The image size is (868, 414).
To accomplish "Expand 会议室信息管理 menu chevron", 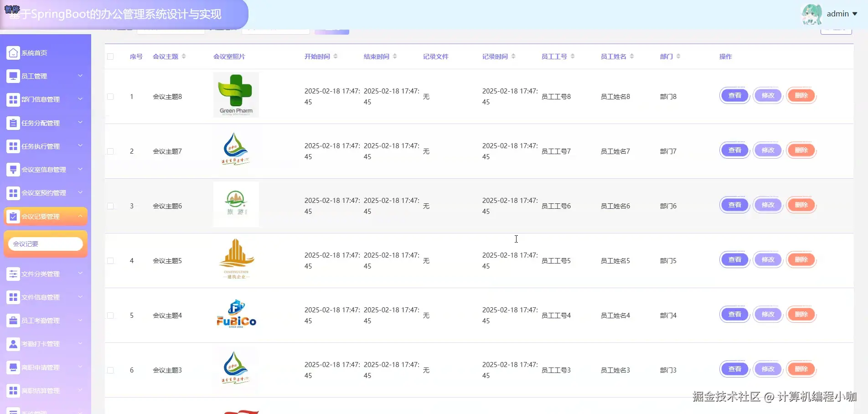I will point(80,169).
